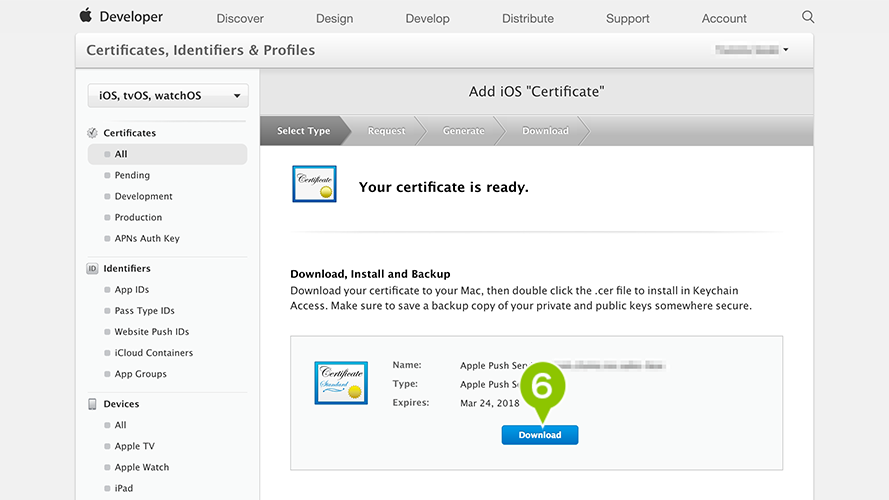Open the Discover menu
Viewport: 889px width, 500px height.
[240, 18]
